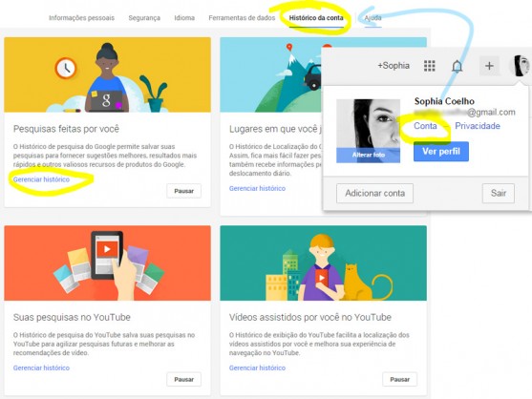Open Gerenciar histórico under Vídeos assistidos
Image resolution: width=532 pixels, height=399 pixels.
[x=257, y=367]
